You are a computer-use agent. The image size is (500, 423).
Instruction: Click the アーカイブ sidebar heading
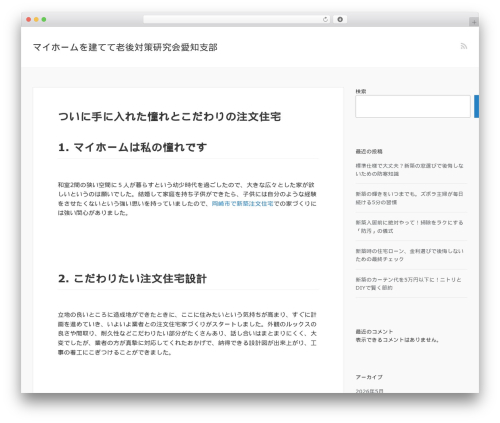[369, 377]
